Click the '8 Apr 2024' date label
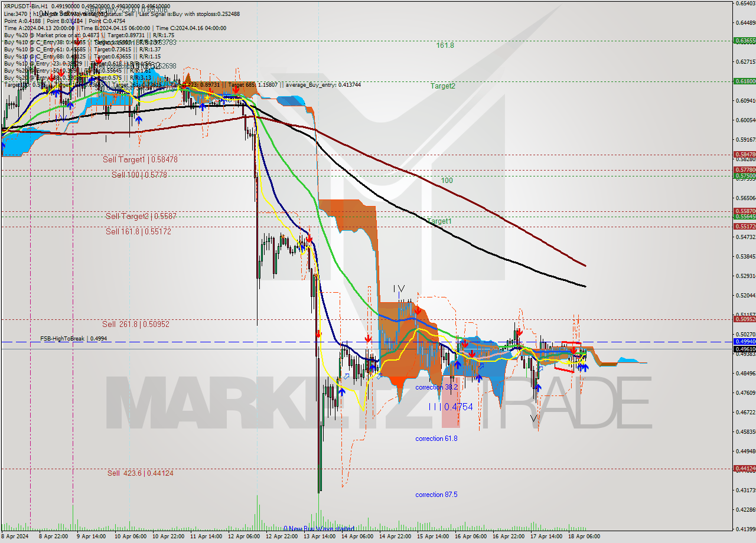The height and width of the screenshot is (543, 756). tap(15, 537)
